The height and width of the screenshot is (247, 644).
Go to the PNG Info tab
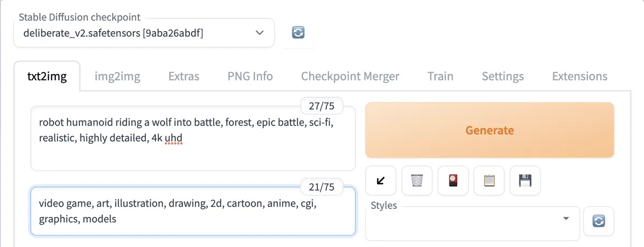click(250, 76)
